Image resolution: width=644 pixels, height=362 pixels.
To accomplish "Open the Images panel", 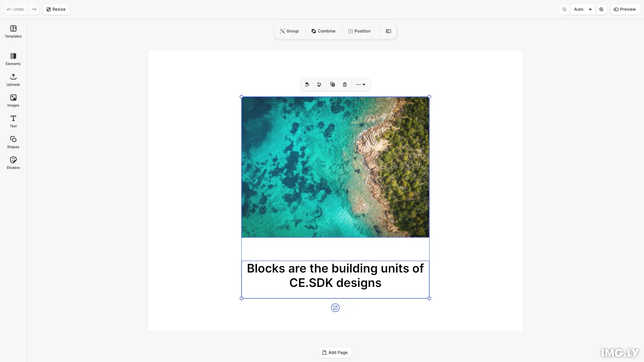I will [x=13, y=101].
